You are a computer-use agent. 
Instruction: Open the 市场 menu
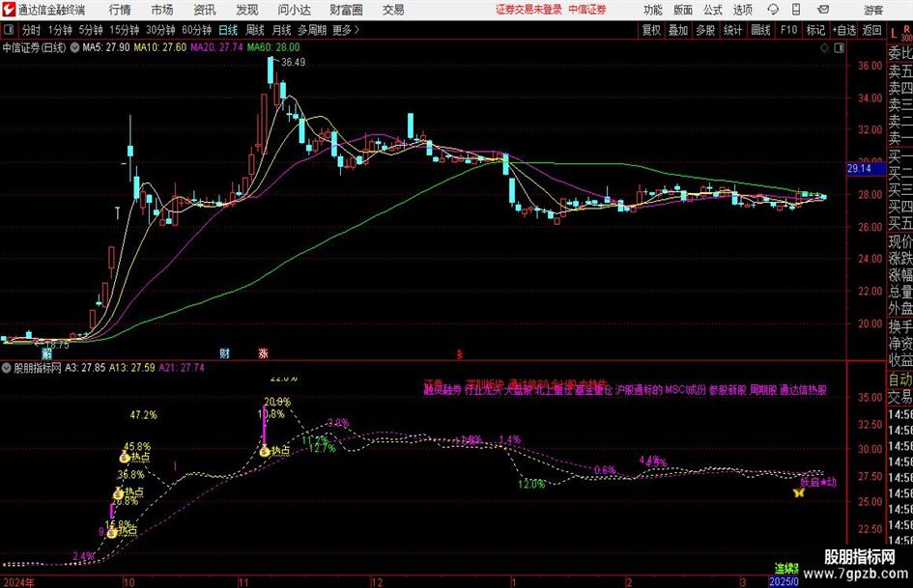pyautogui.click(x=162, y=10)
